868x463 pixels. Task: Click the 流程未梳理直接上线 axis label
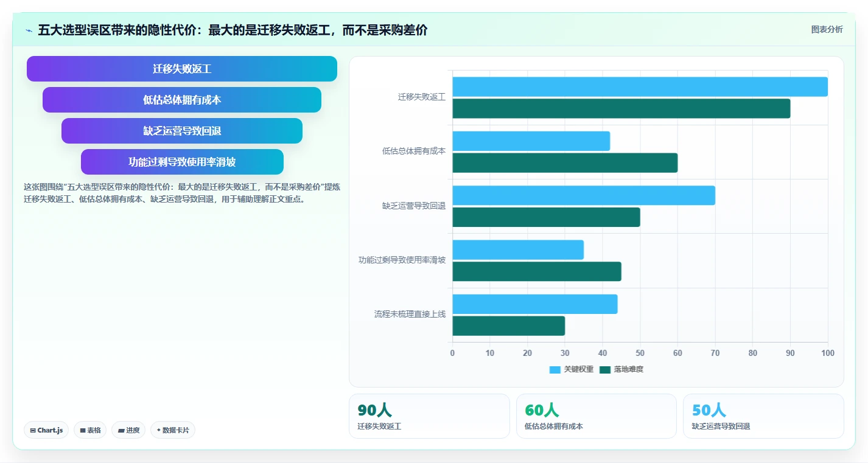410,315
